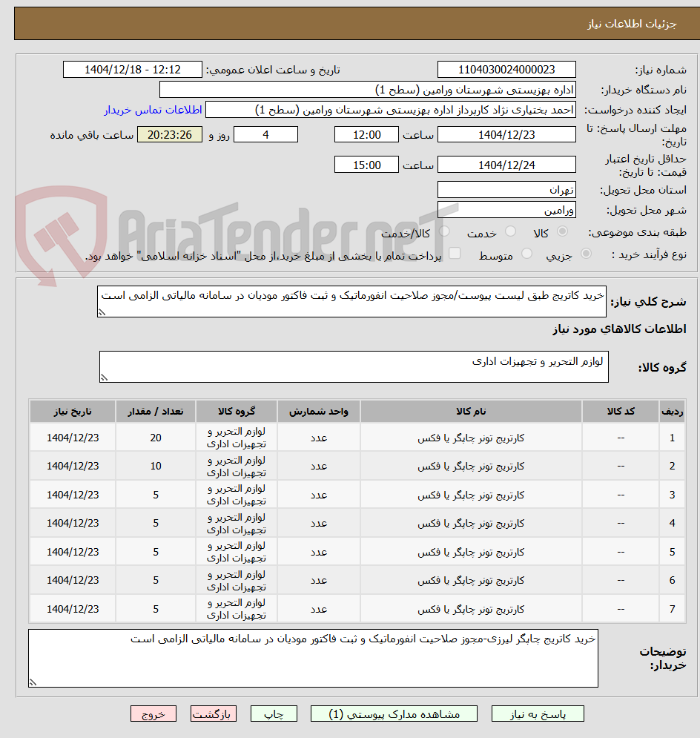This screenshot has height=738, width=700.
Task: Click the پاسخ به نیاز button
Action: (538, 714)
